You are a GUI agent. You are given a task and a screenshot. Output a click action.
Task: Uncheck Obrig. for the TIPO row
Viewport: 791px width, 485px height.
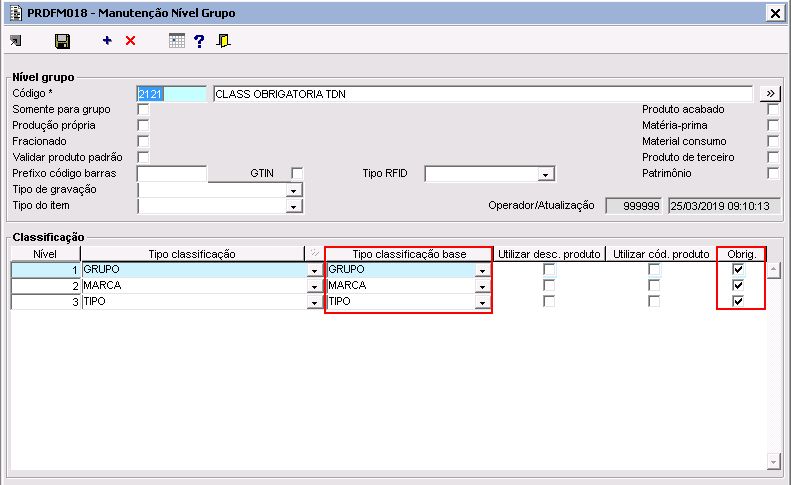[738, 302]
